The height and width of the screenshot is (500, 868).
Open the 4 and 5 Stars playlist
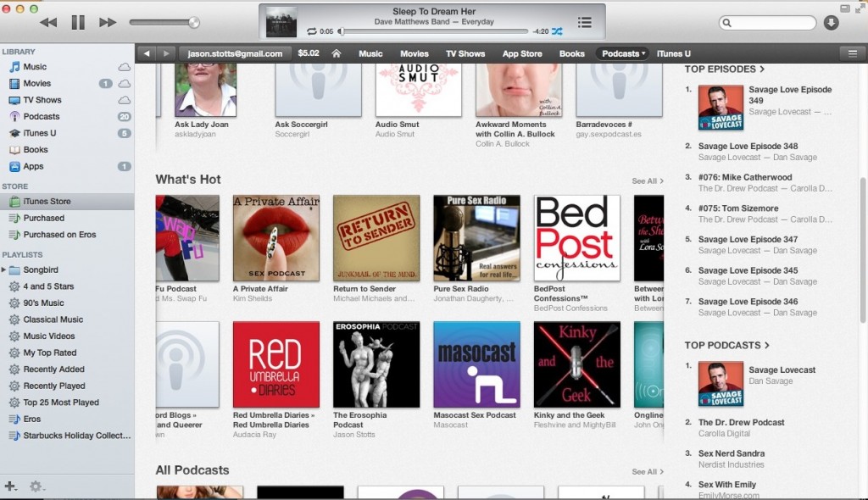(48, 286)
